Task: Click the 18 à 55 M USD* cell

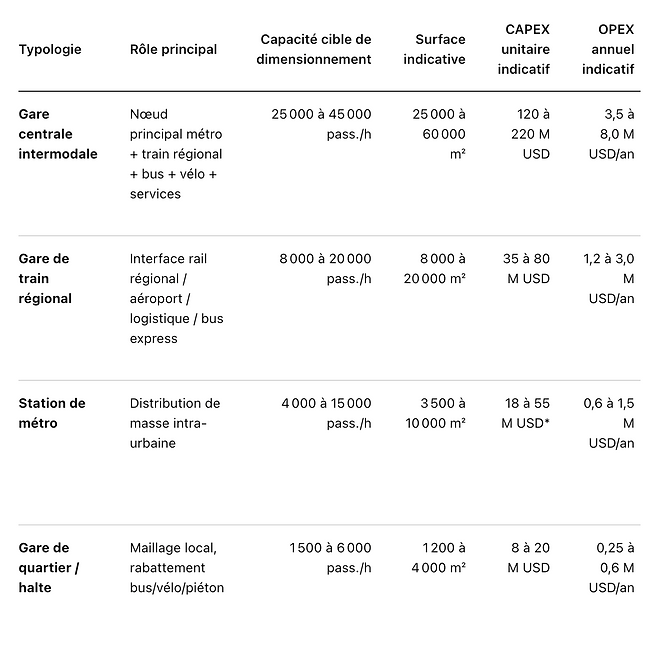Action: [525, 413]
